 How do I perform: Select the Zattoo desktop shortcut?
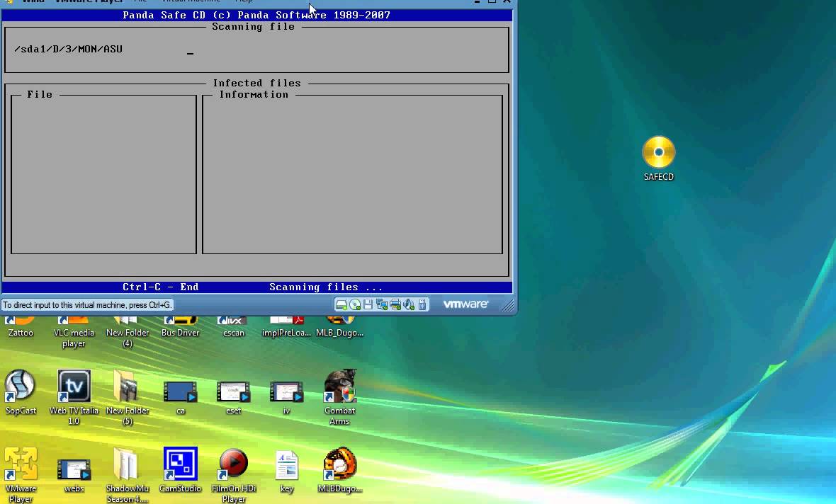pyautogui.click(x=21, y=326)
